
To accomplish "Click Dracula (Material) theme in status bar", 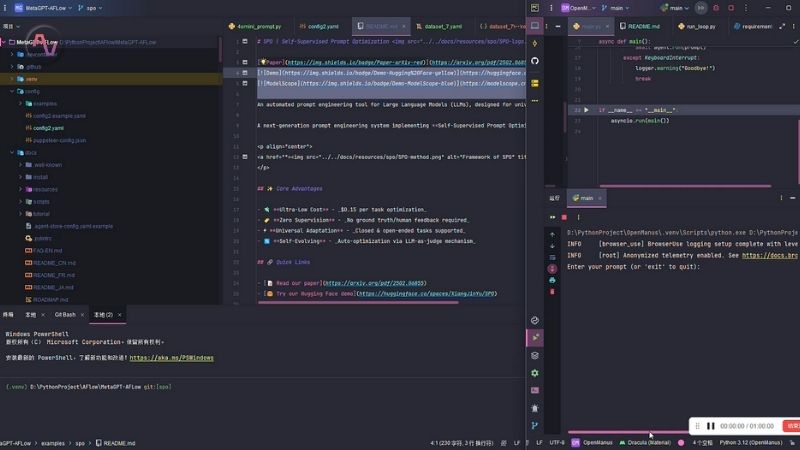I will [644, 443].
